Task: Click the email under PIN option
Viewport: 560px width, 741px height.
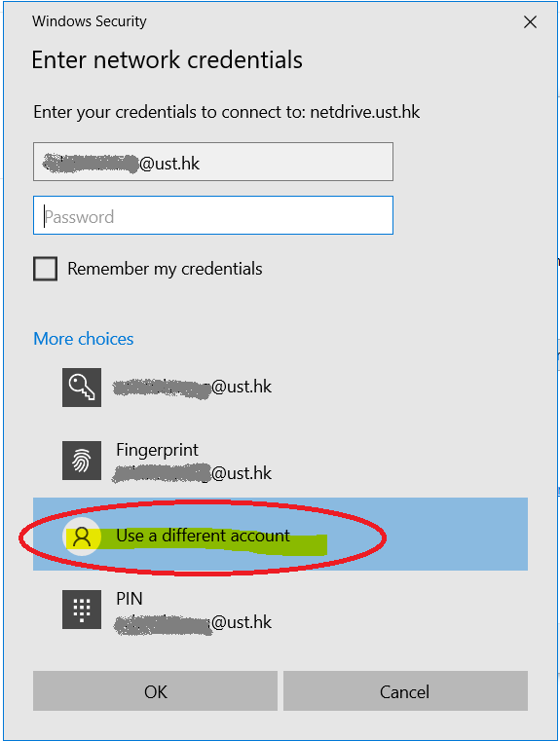Action: 193,622
